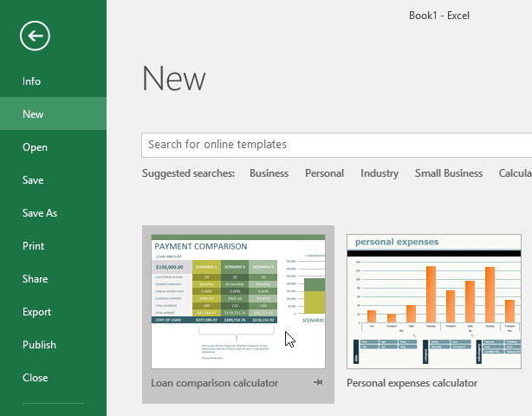This screenshot has height=416, width=532.
Task: Pin the Loan comparison calculator template
Action: tap(319, 382)
